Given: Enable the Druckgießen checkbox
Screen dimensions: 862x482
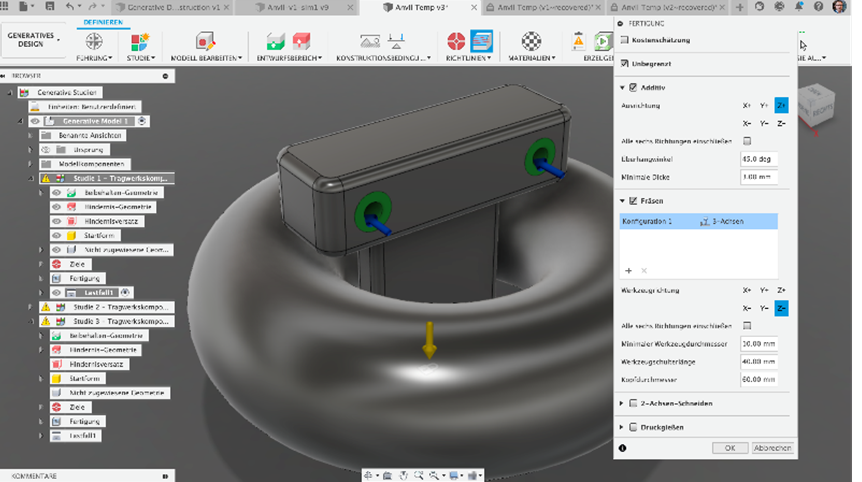Looking at the screenshot, I should point(633,426).
